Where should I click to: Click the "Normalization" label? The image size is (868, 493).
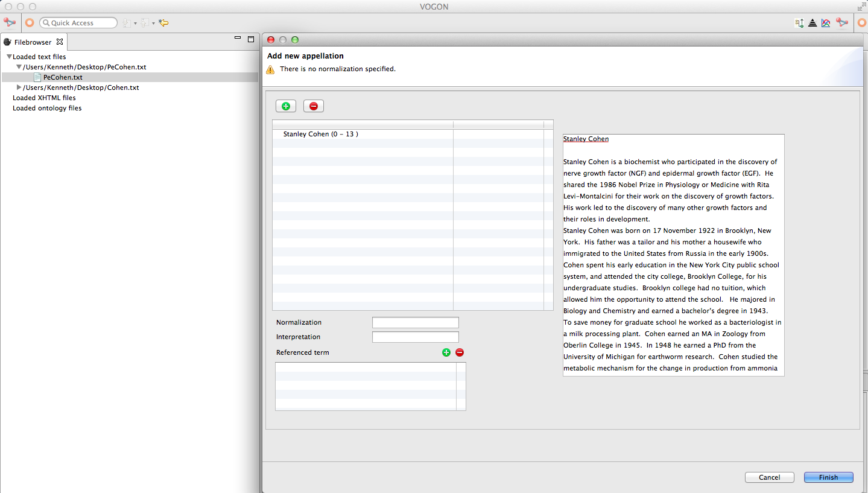(x=299, y=322)
